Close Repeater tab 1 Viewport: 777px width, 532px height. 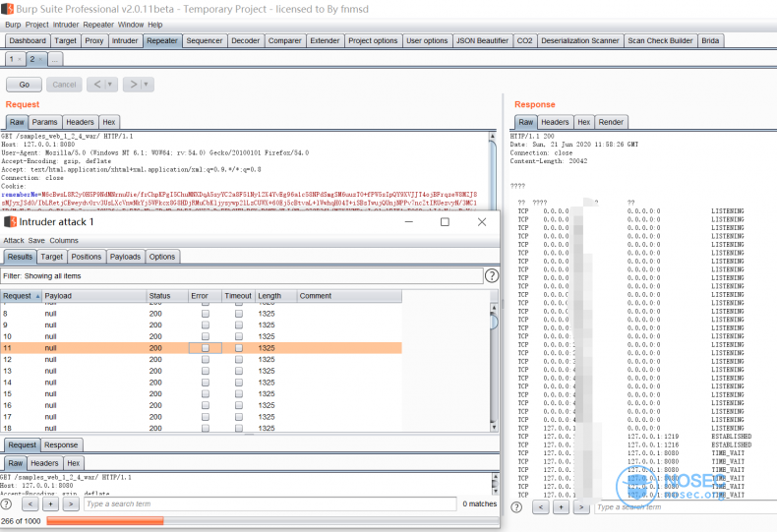(x=20, y=59)
